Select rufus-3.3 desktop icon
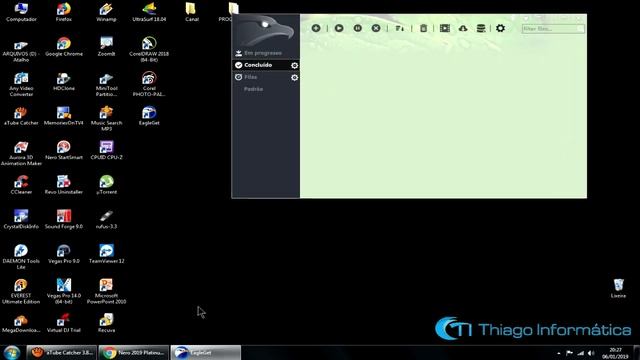The width and height of the screenshot is (640, 360). coord(106,219)
